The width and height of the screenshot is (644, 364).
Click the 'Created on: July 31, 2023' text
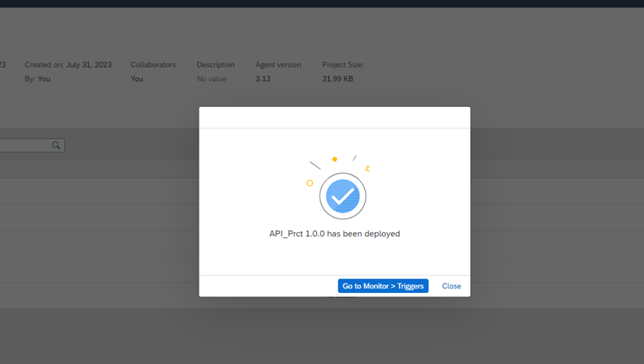coord(69,65)
